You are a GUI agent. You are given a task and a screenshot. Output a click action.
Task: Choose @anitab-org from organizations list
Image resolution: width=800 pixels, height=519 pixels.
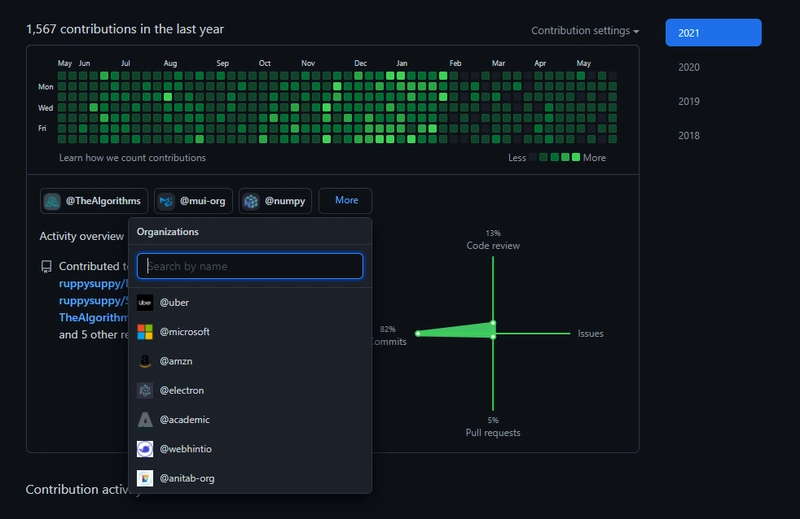coord(250,478)
